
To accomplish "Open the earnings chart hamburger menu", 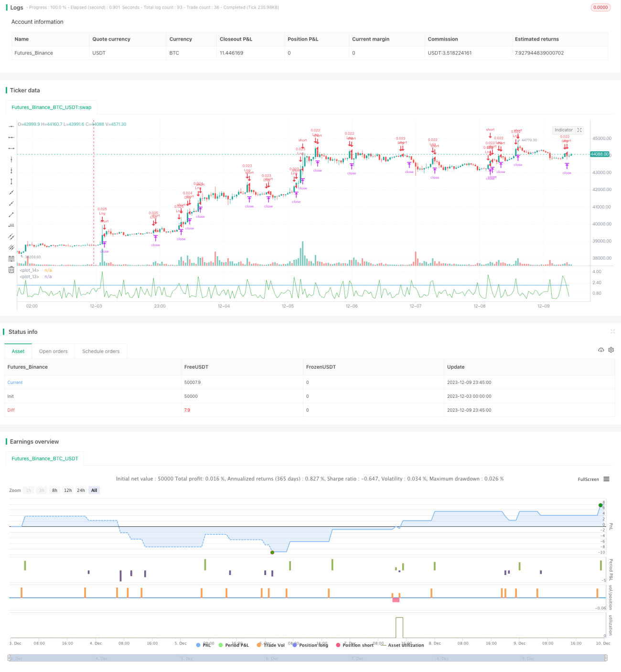I will 606,479.
